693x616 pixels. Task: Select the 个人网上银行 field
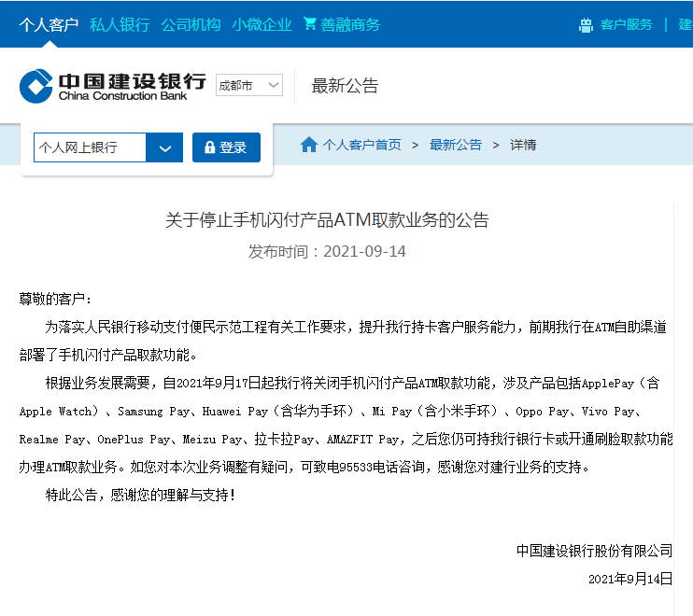[90, 147]
